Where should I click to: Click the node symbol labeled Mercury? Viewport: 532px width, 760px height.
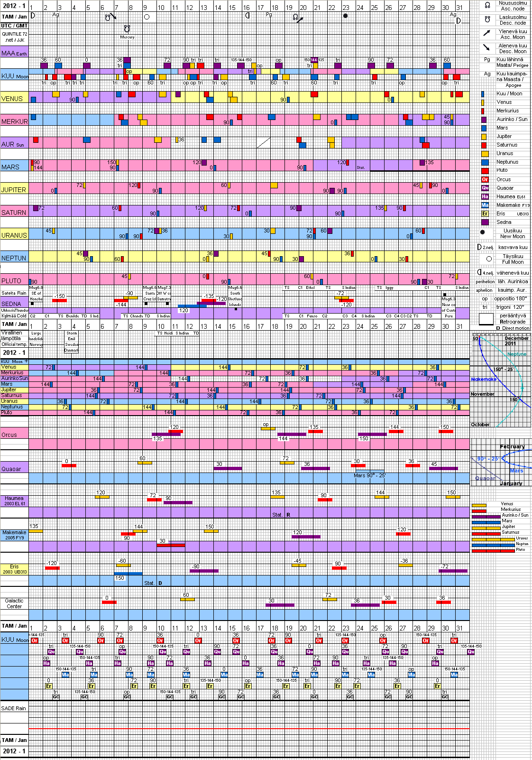[x=127, y=29]
